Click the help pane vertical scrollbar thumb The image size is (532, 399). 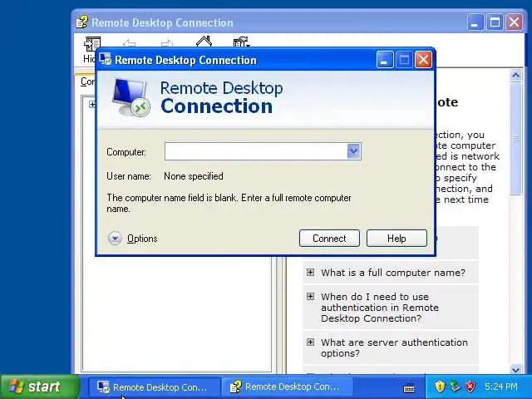[x=515, y=139]
